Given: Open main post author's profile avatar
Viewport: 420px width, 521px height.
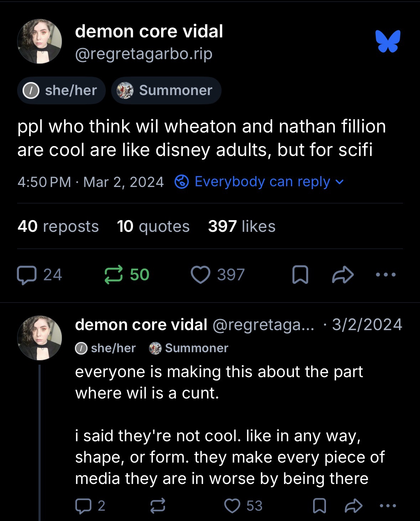Looking at the screenshot, I should point(40,42).
